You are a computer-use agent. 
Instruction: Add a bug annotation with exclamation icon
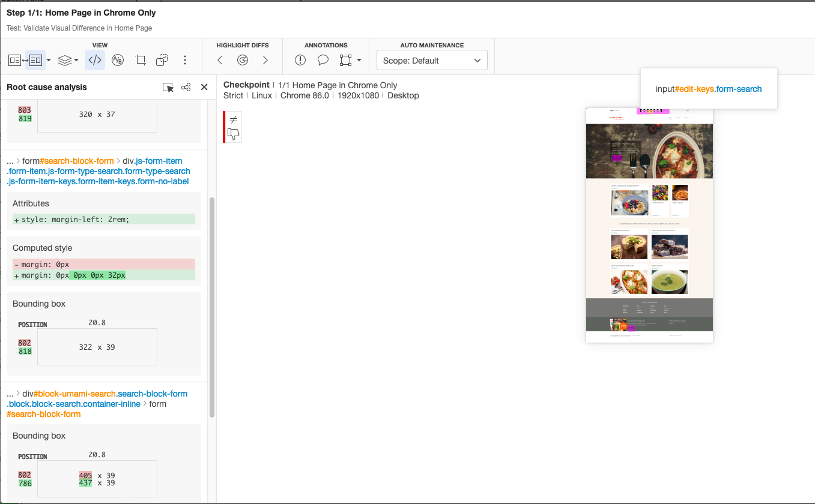tap(300, 60)
